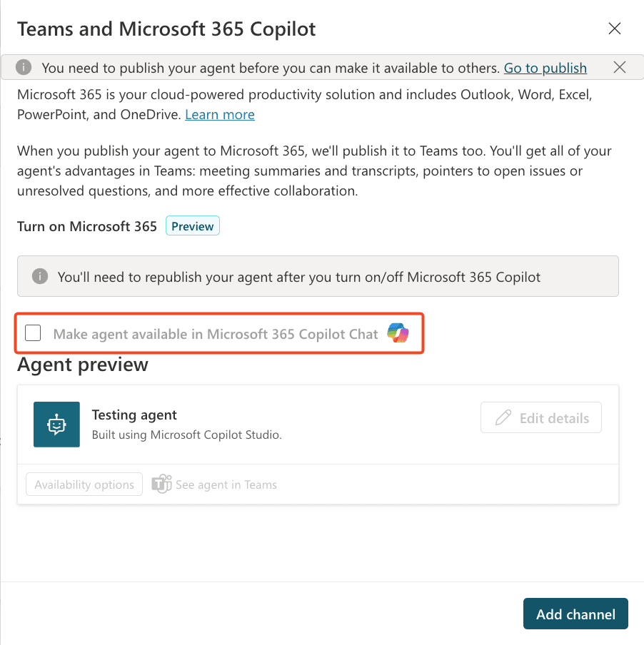The image size is (644, 645).
Task: Click the Built using Microsoft Copilot Studio text
Action: (186, 435)
